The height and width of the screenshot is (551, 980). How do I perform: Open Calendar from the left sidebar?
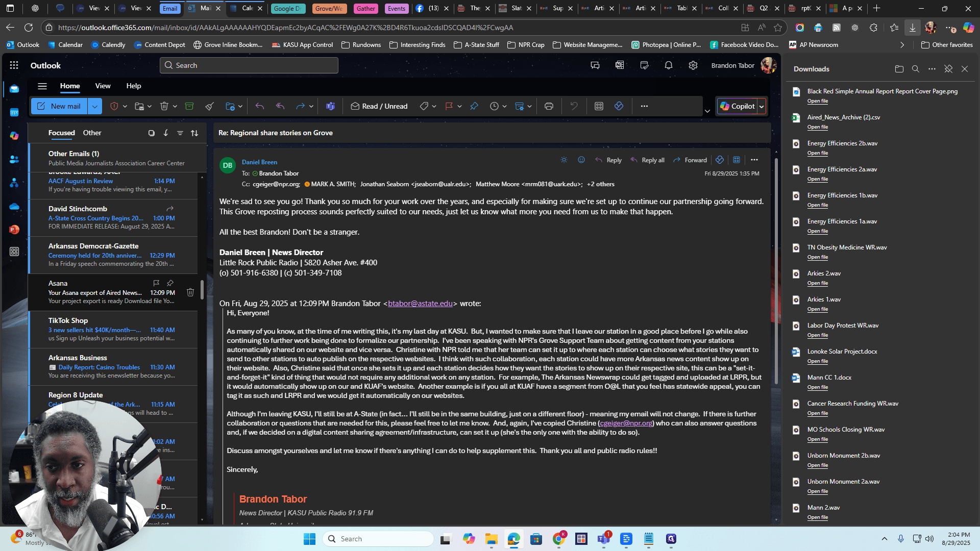click(x=14, y=112)
